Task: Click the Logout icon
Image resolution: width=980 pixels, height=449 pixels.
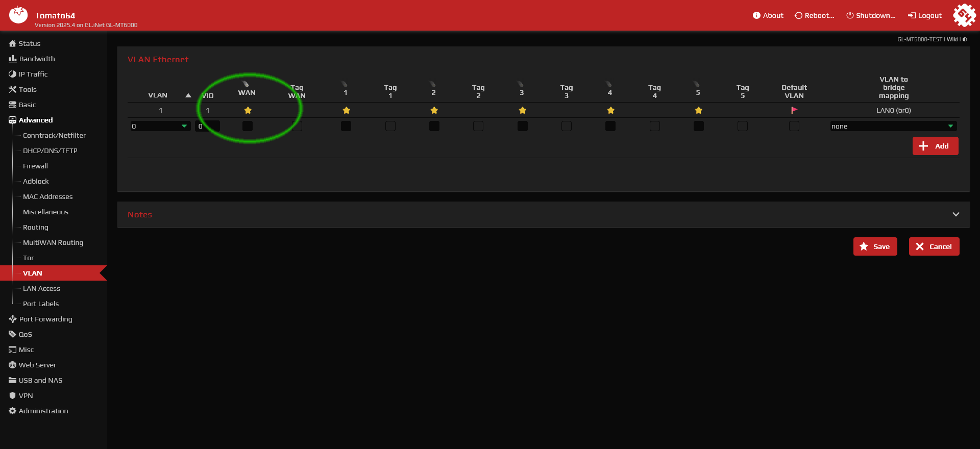Action: [912, 15]
